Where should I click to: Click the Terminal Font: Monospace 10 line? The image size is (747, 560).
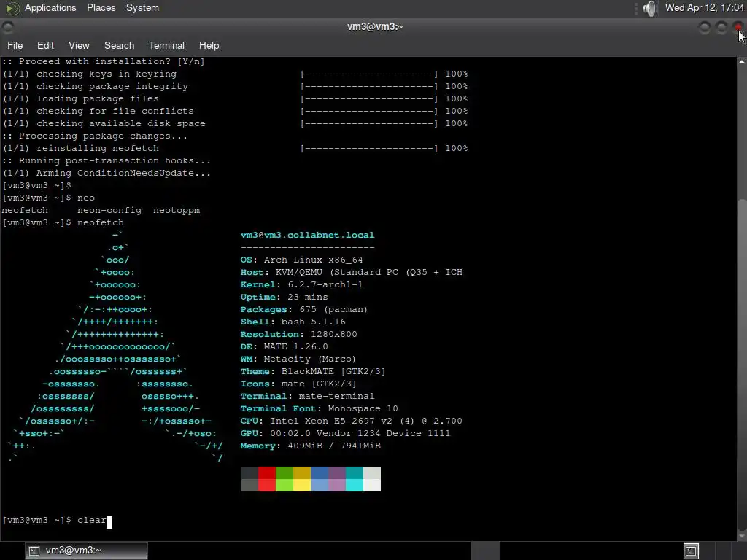(x=320, y=408)
